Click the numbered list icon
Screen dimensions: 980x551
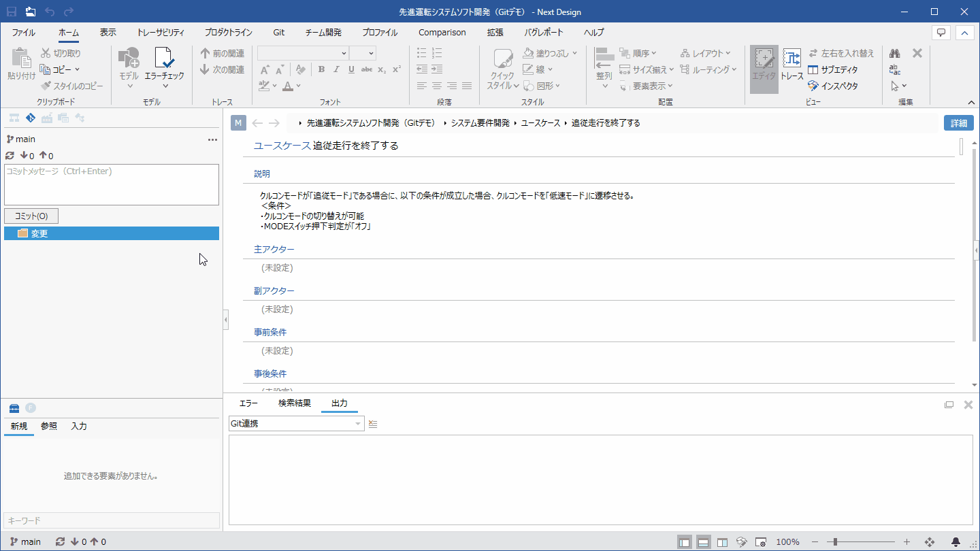(437, 53)
